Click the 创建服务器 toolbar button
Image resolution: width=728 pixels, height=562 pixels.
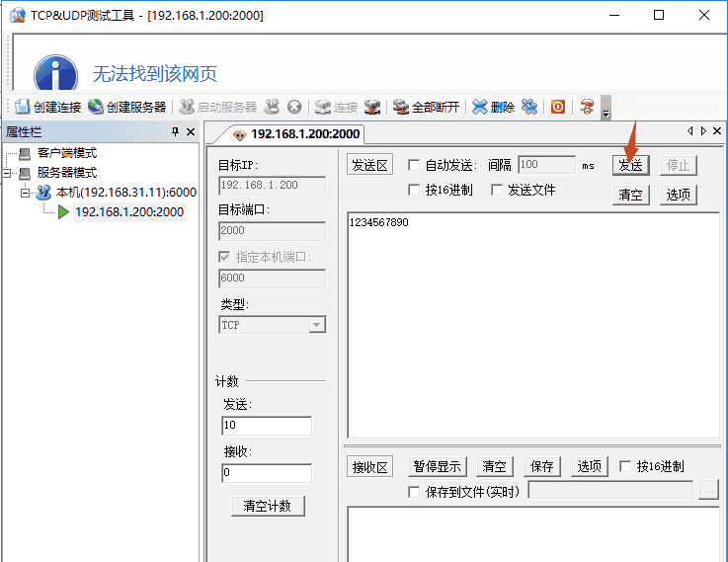126,108
